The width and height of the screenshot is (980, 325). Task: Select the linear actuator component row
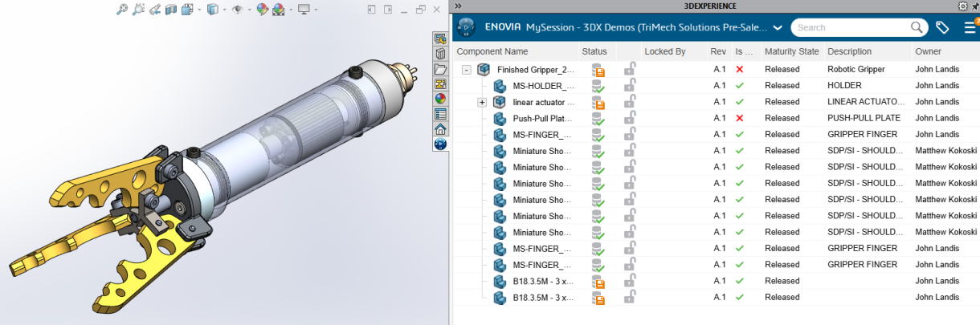pyautogui.click(x=717, y=102)
